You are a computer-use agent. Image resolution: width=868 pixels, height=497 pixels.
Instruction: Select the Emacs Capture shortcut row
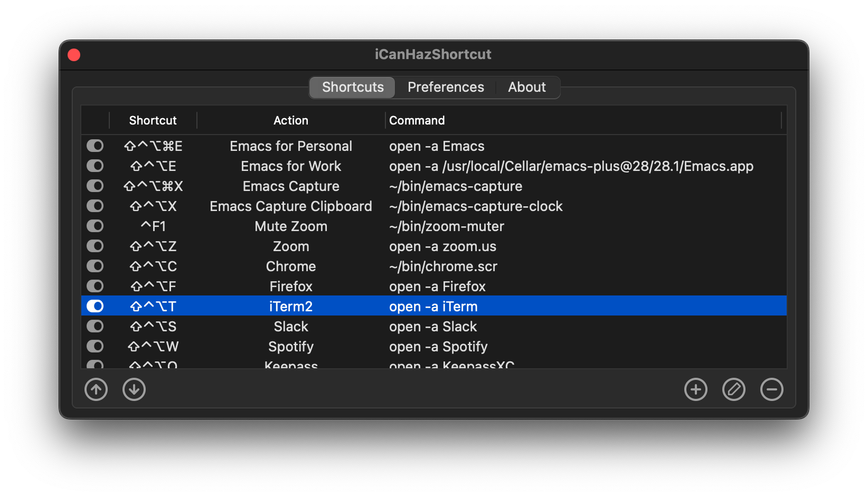[x=291, y=186]
